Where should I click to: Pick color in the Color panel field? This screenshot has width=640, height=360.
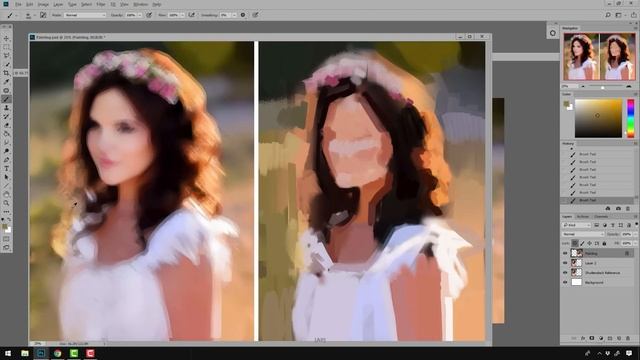pyautogui.click(x=598, y=118)
